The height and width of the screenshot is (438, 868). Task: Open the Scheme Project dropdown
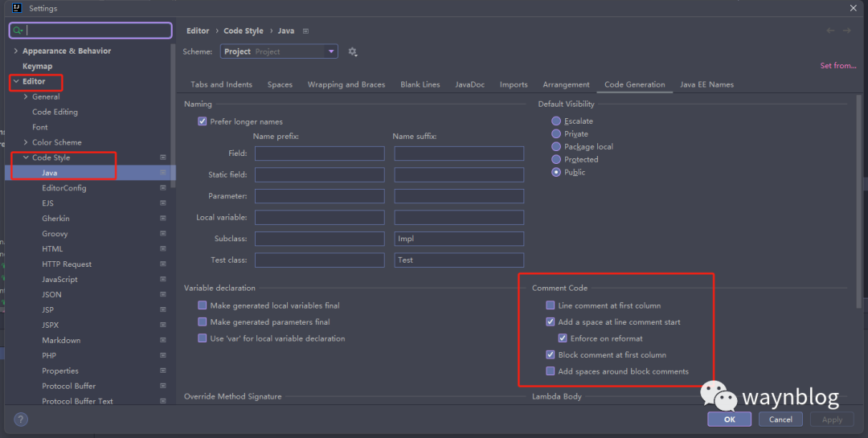pos(279,51)
